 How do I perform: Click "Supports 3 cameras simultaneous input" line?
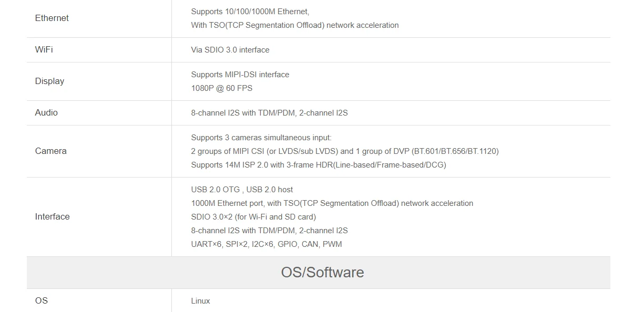coord(261,138)
